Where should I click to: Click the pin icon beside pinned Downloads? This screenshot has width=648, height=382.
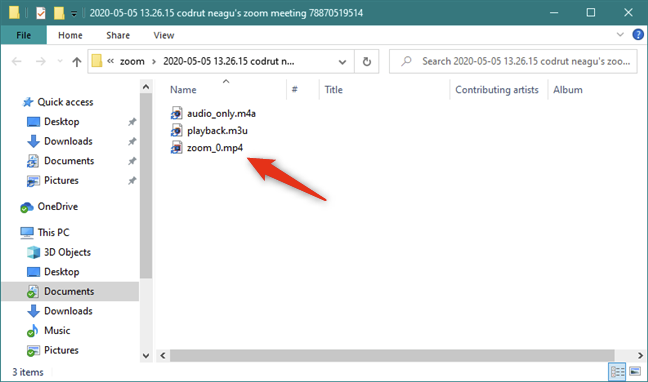coord(132,141)
